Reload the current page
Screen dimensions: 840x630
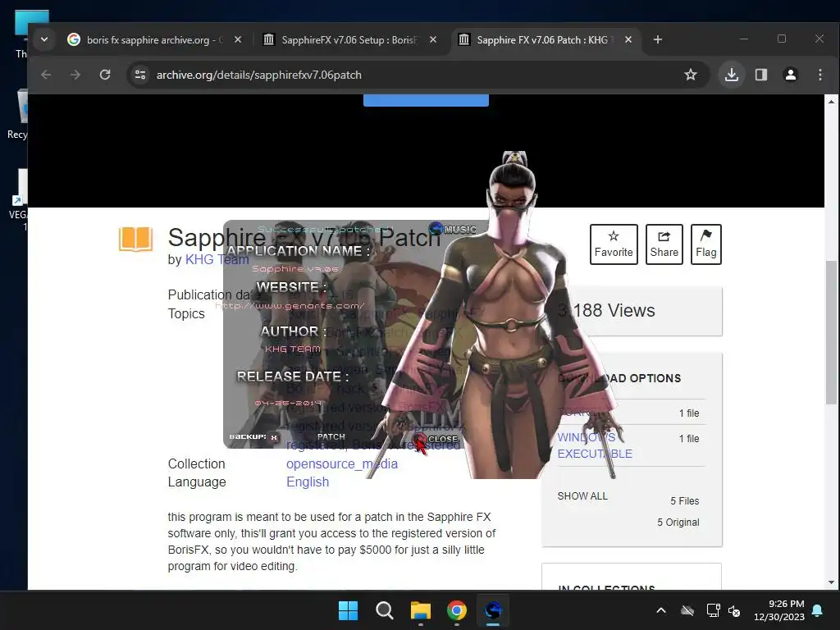coord(105,75)
